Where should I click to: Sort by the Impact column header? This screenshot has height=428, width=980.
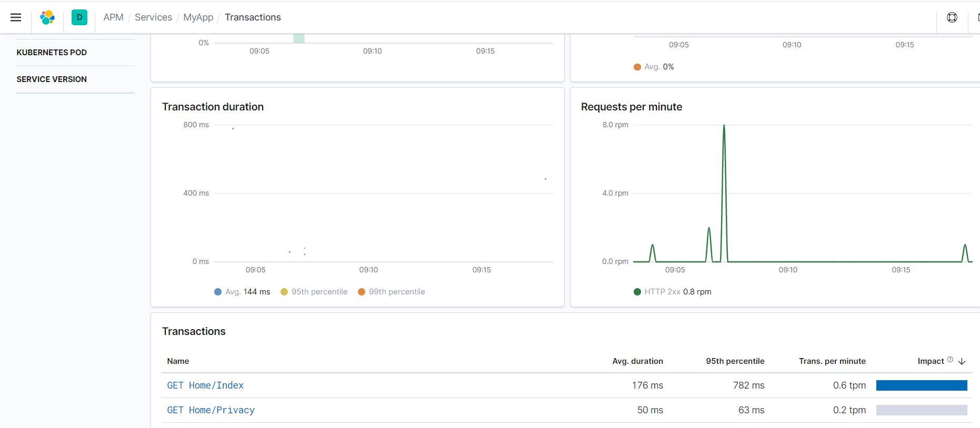click(931, 361)
